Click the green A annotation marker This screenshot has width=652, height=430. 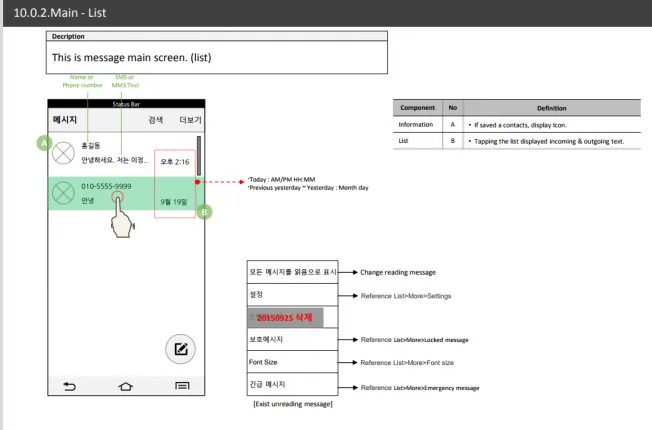(43, 143)
